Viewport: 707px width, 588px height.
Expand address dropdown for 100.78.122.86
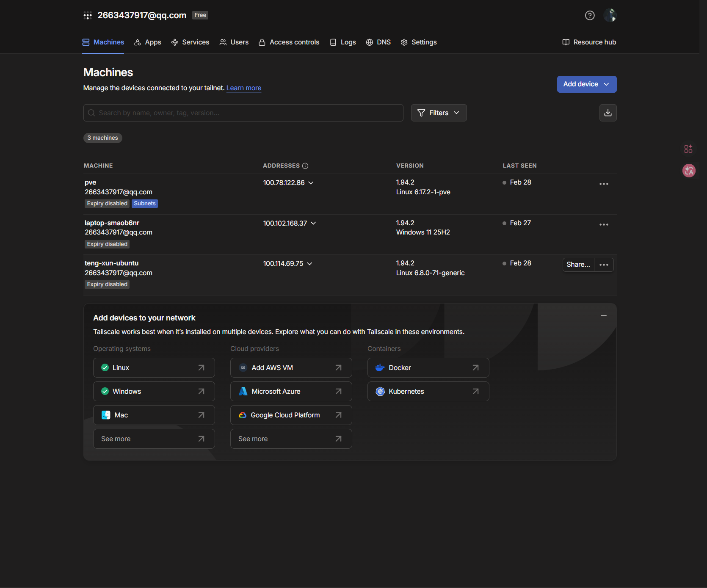click(311, 183)
